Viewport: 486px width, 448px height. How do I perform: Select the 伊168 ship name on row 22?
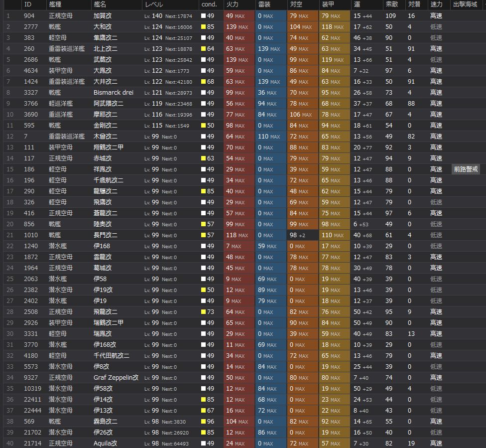tap(102, 246)
